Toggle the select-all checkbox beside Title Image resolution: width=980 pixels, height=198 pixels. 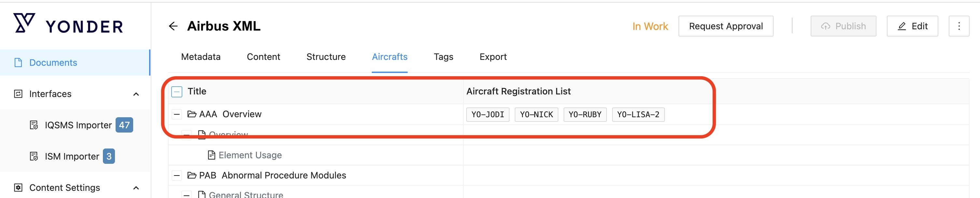pos(177,92)
